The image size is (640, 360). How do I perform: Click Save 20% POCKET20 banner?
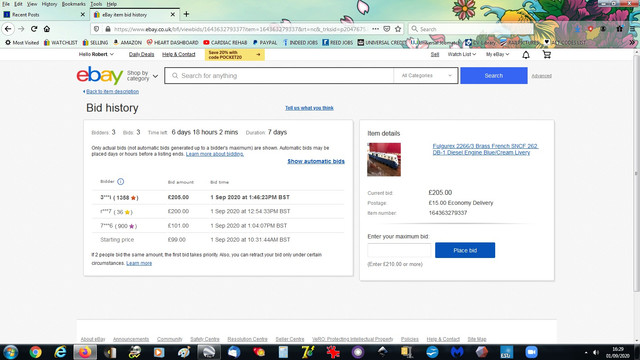click(235, 55)
